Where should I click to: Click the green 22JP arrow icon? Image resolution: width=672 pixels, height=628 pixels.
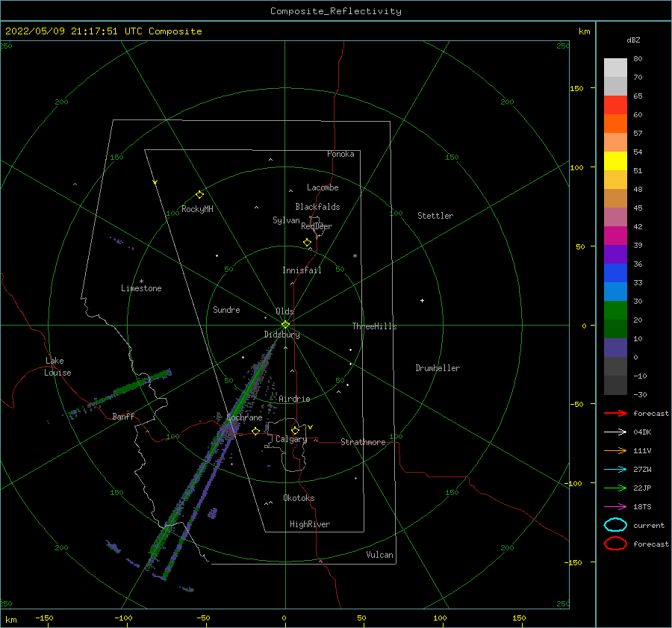(615, 488)
